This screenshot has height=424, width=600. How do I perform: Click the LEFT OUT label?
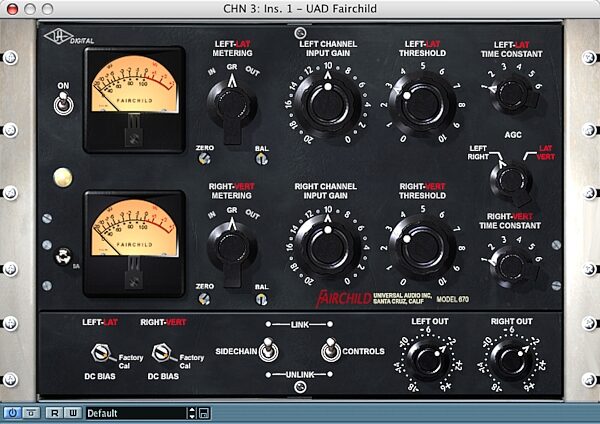[x=430, y=321]
